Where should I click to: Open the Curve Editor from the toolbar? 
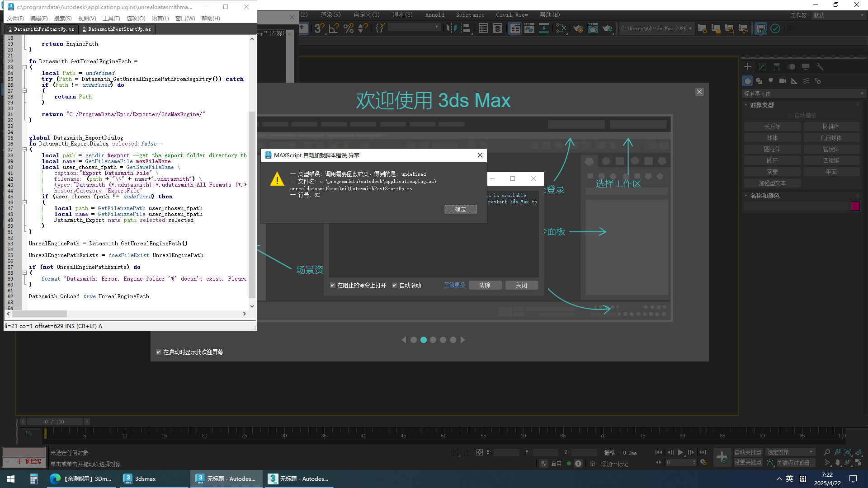point(529,28)
